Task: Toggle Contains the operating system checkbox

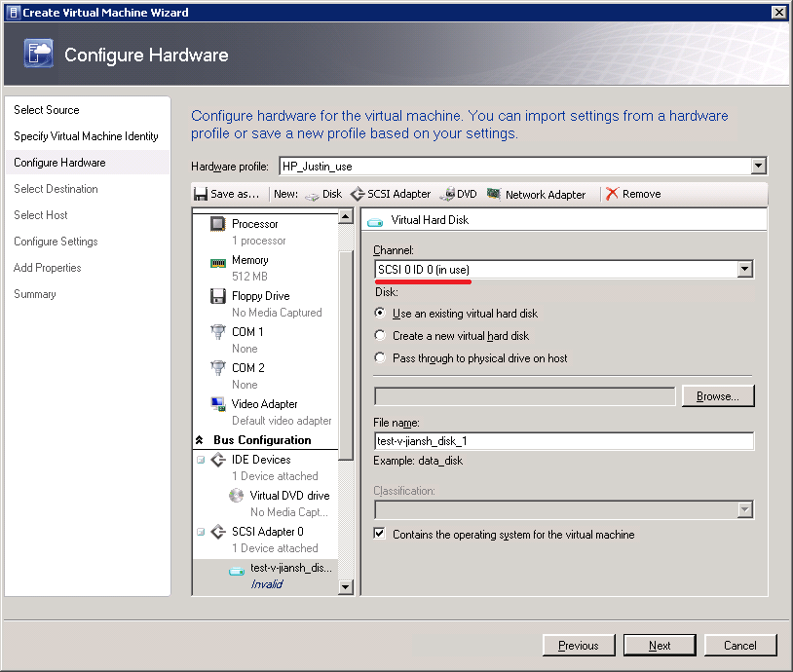Action: 380,535
